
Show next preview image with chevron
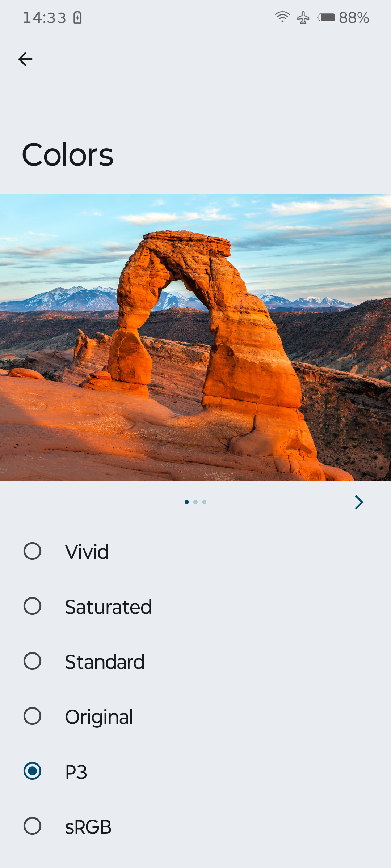(x=359, y=502)
